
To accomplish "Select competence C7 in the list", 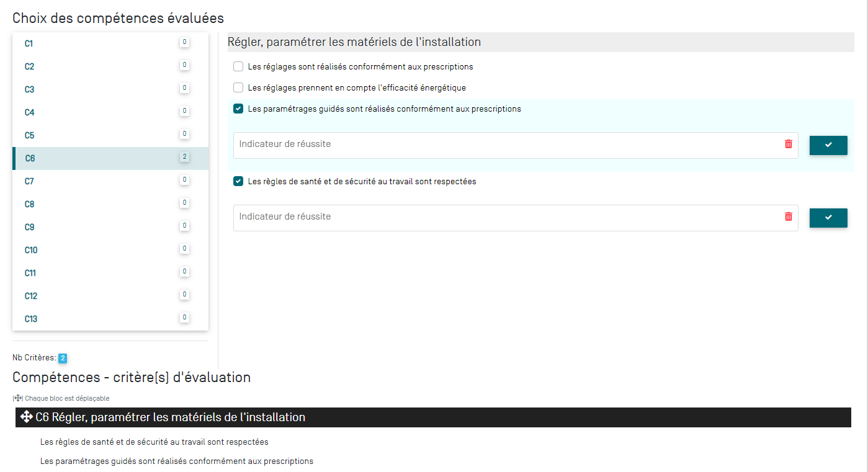I will point(29,181).
